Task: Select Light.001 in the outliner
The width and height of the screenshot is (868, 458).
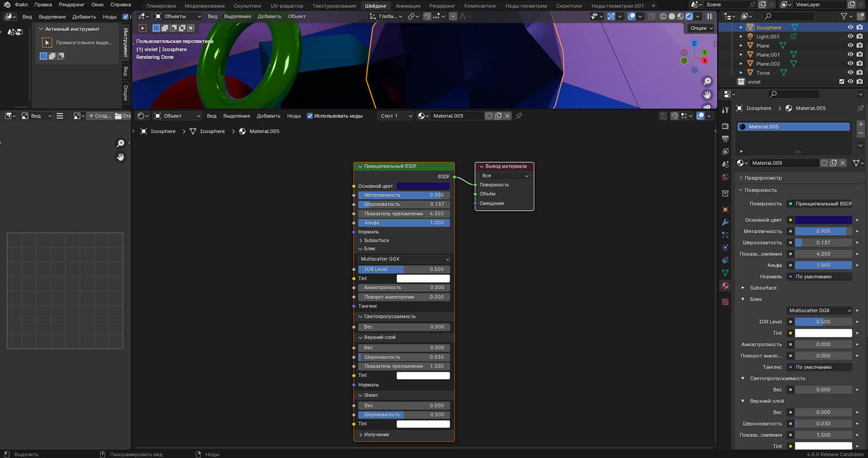Action: [x=767, y=37]
